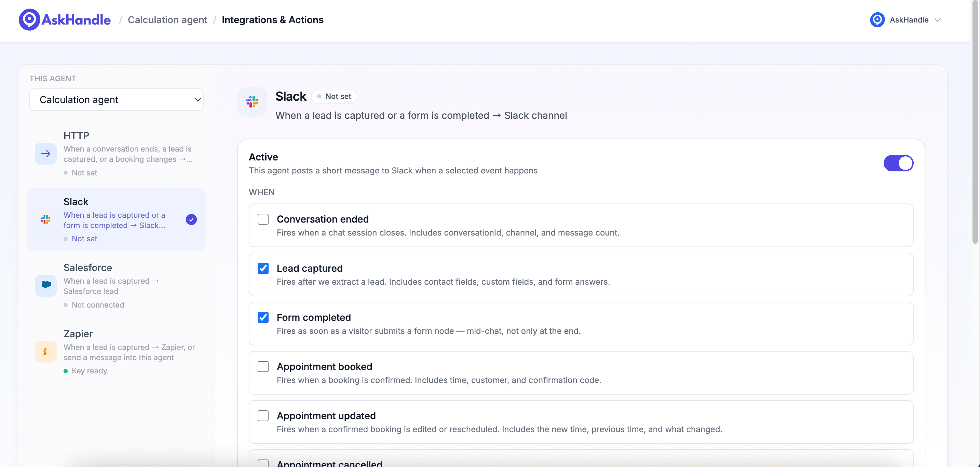This screenshot has width=980, height=467.
Task: Check the Appointment updated checkbox
Action: tap(263, 416)
